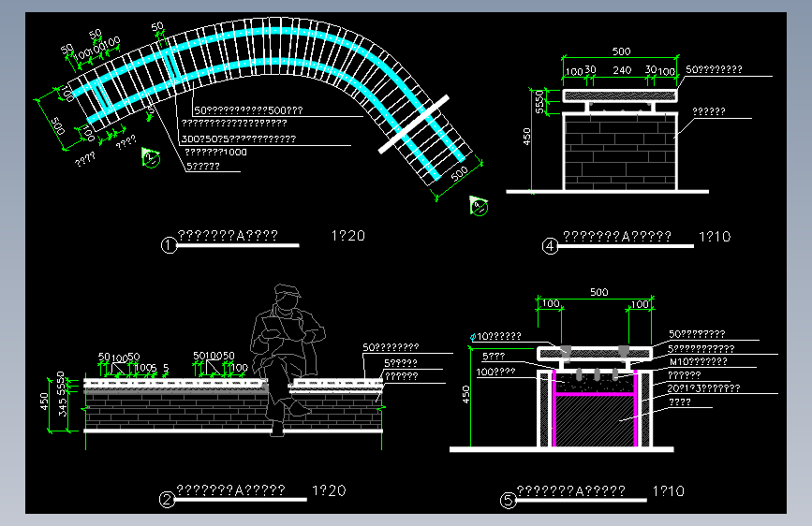Select the 5???????????? label in drawing 5
Screen dimensions: 812x526
pos(701,348)
